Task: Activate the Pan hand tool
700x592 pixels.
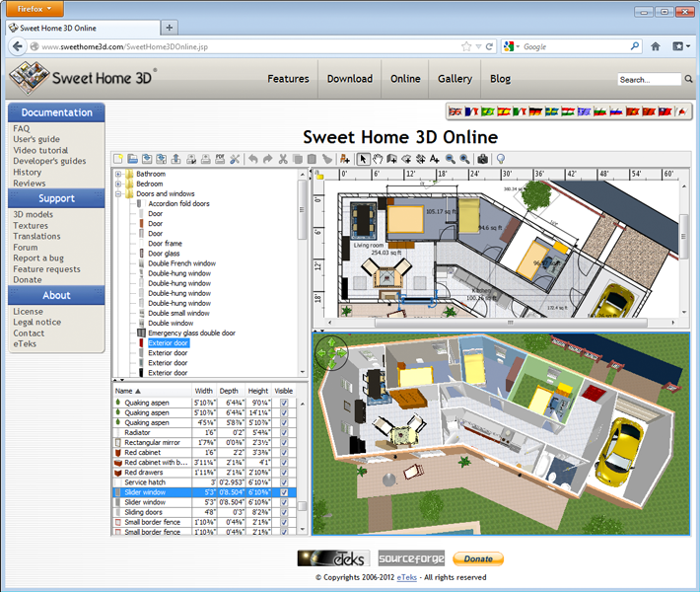Action: click(x=378, y=159)
